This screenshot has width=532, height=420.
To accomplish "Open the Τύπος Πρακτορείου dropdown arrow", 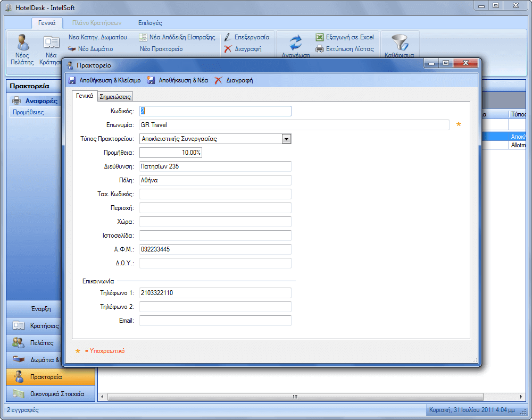I will (x=286, y=139).
